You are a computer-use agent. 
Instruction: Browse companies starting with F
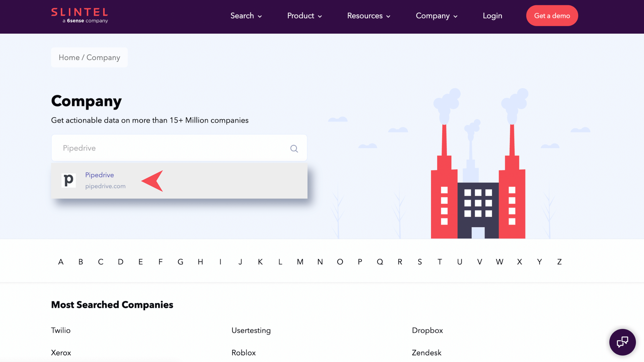160,262
